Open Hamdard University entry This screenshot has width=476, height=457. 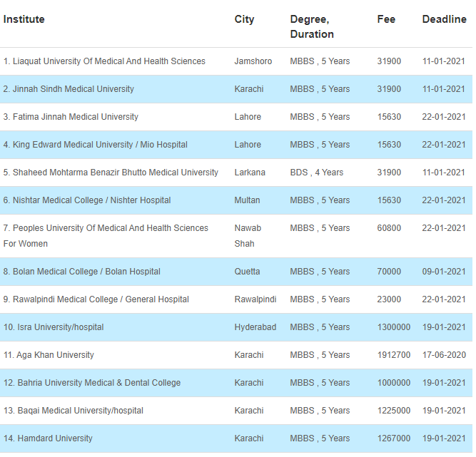tap(48, 438)
